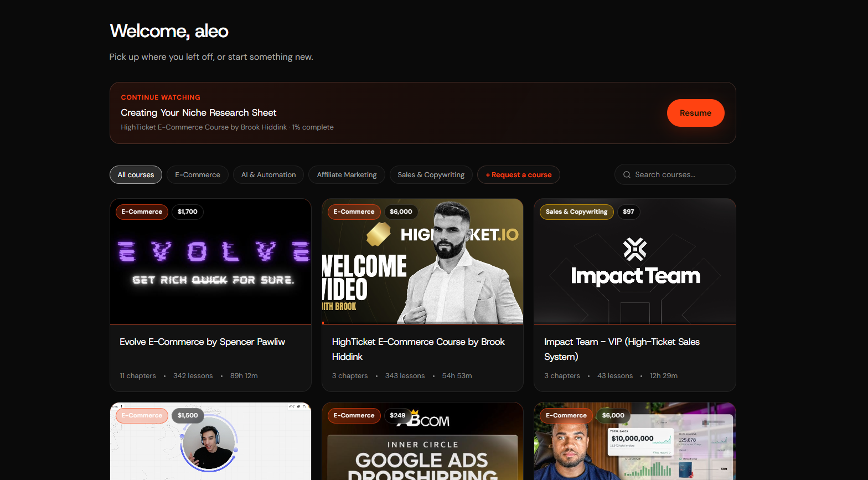
Task: Click the "Welcome, aleo" heading
Action: coord(169,31)
